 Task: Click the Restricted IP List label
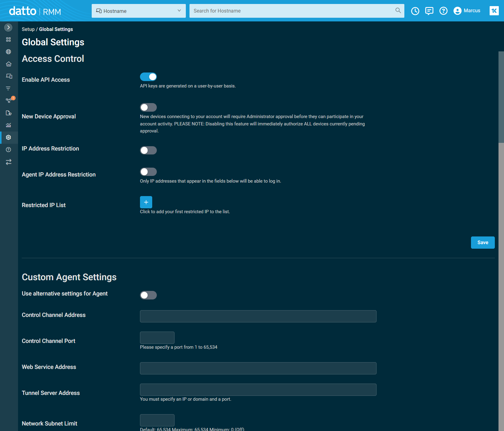[44, 205]
